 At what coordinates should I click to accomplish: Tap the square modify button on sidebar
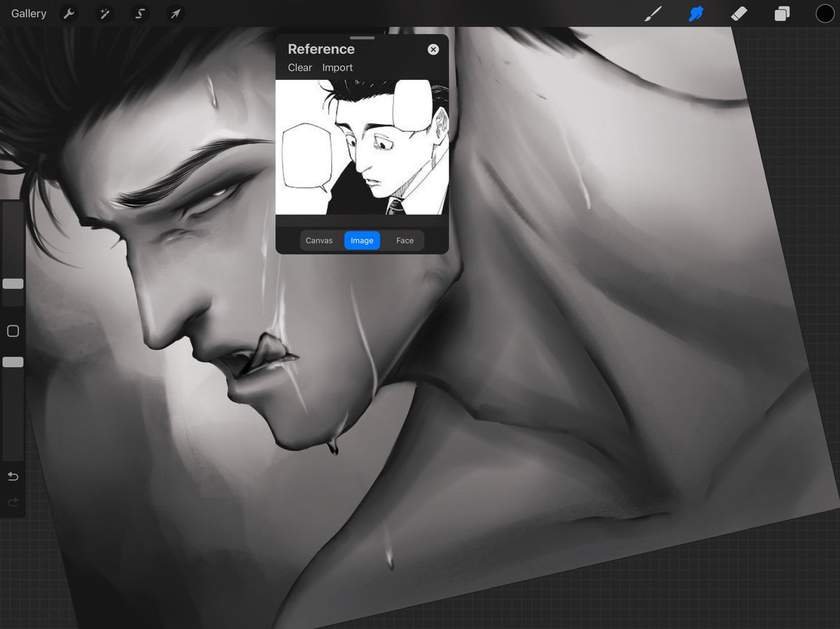click(13, 331)
